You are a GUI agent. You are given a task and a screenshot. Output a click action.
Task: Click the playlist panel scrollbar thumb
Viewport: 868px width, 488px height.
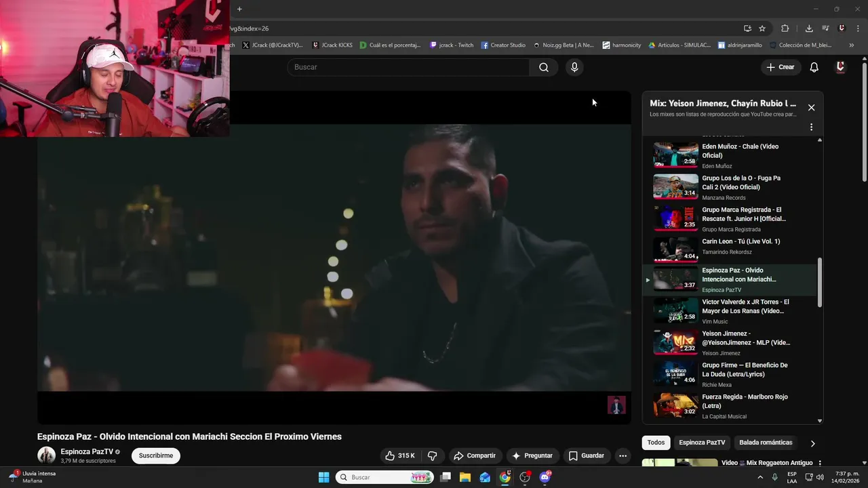(x=819, y=282)
